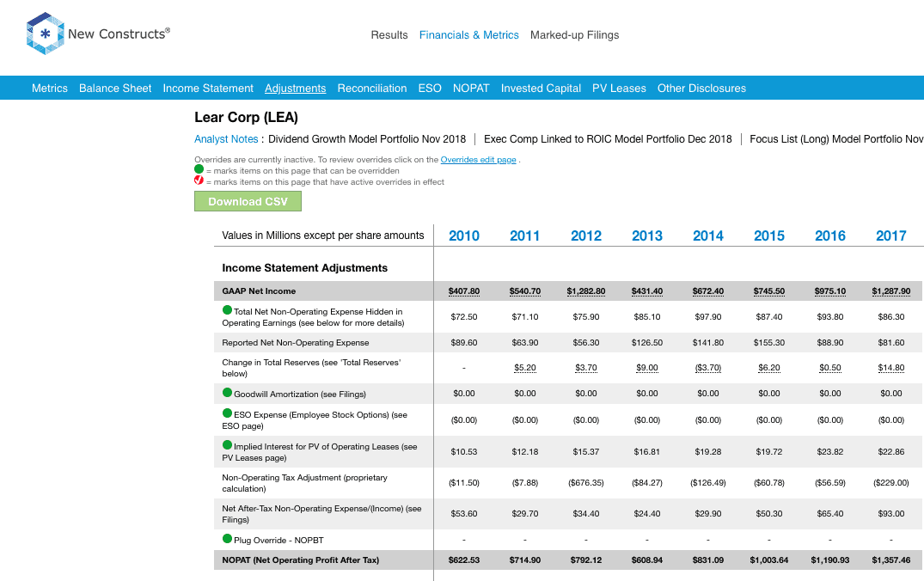Click the red checkmark active-override legend icon
The image size is (924, 581).
point(199,180)
